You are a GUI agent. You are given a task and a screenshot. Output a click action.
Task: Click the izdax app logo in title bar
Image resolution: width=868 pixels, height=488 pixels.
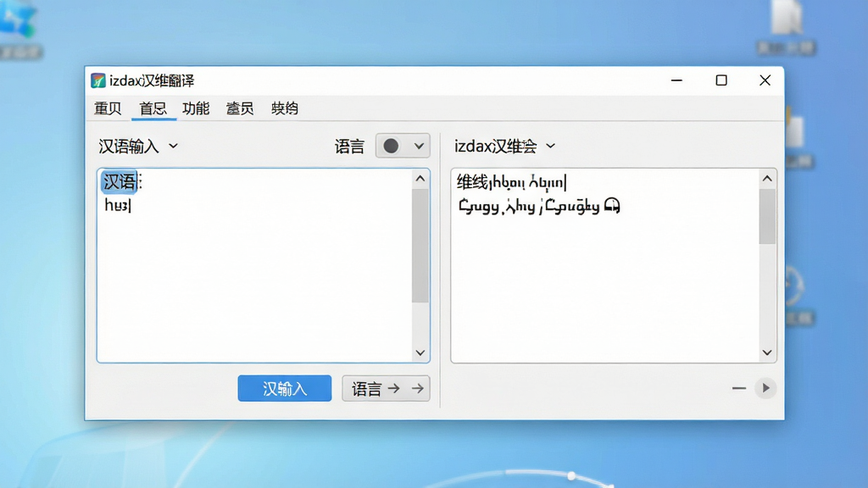click(x=98, y=80)
